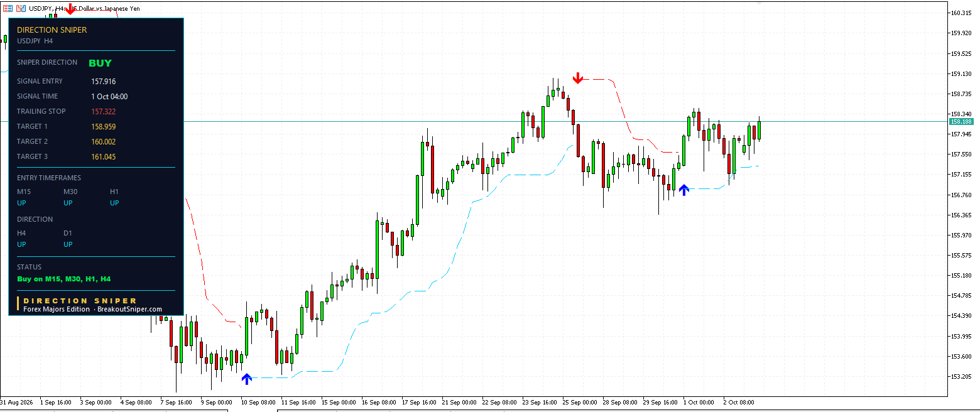Image resolution: width=980 pixels, height=412 pixels.
Task: Click the UP value under H1
Action: (x=115, y=203)
